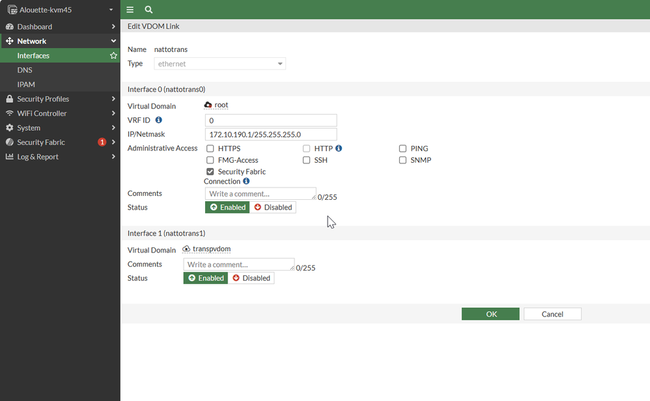Set Interface 0 status to Enabled
Image resolution: width=650 pixels, height=401 pixels.
[228, 207]
